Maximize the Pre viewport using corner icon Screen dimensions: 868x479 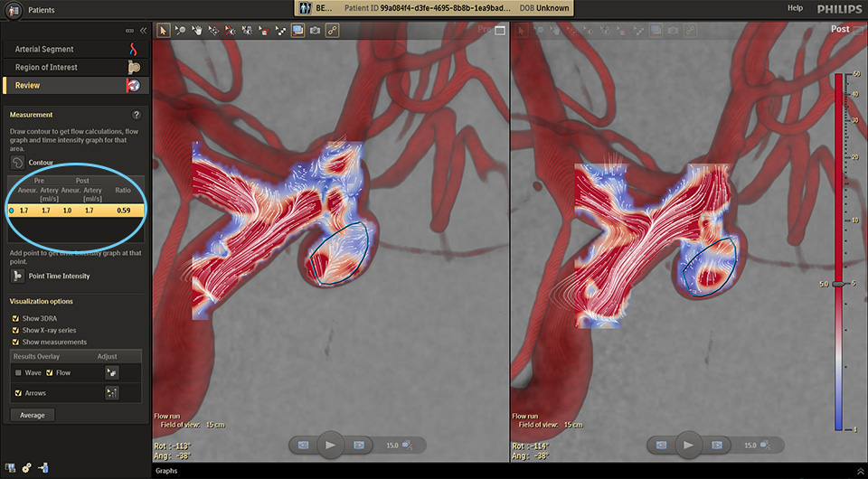(499, 30)
